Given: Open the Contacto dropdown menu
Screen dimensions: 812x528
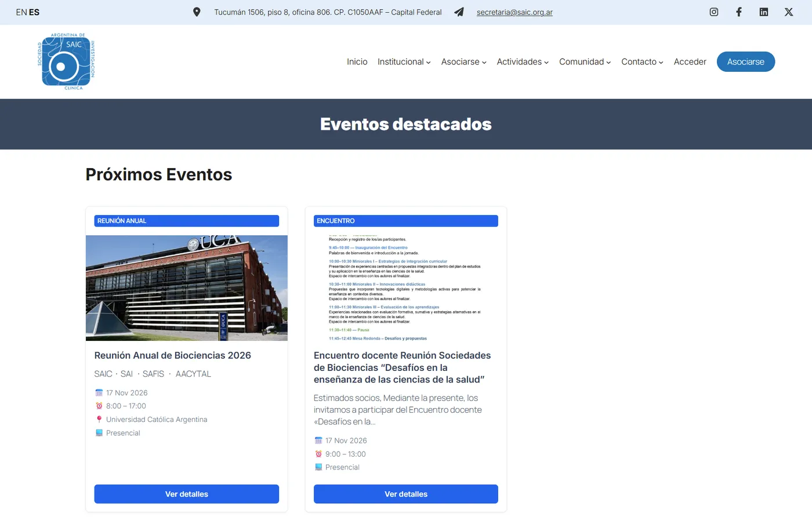Looking at the screenshot, I should click(x=642, y=62).
